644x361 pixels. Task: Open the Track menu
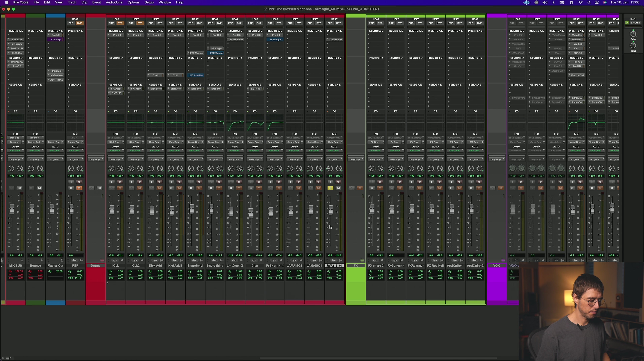(72, 3)
